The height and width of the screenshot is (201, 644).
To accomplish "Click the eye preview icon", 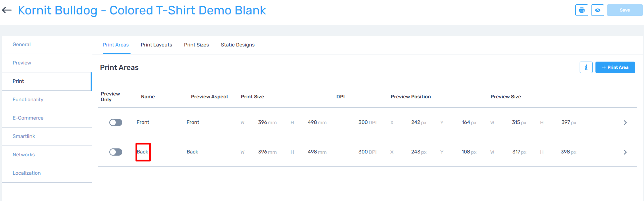I will point(597,10).
